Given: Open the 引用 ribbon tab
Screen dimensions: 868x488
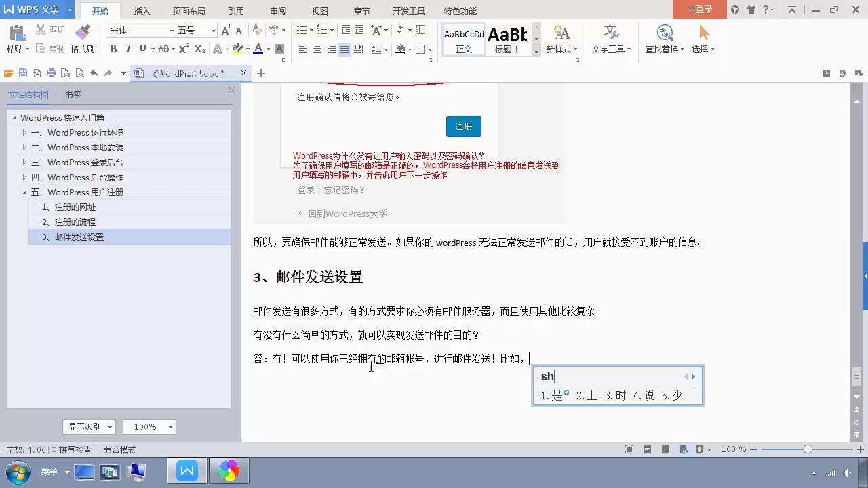Looking at the screenshot, I should tap(236, 11).
